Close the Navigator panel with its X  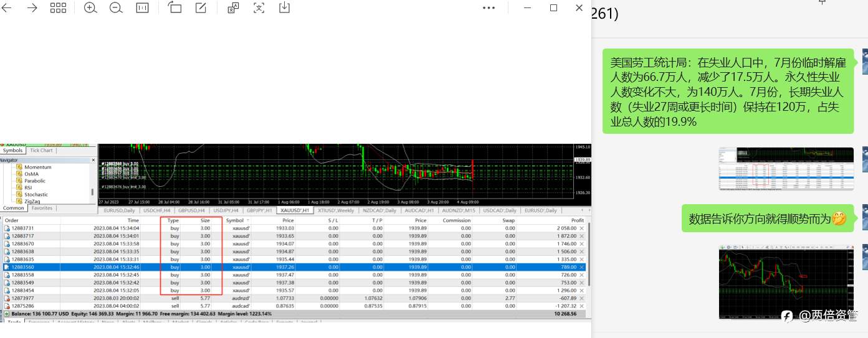(93, 160)
